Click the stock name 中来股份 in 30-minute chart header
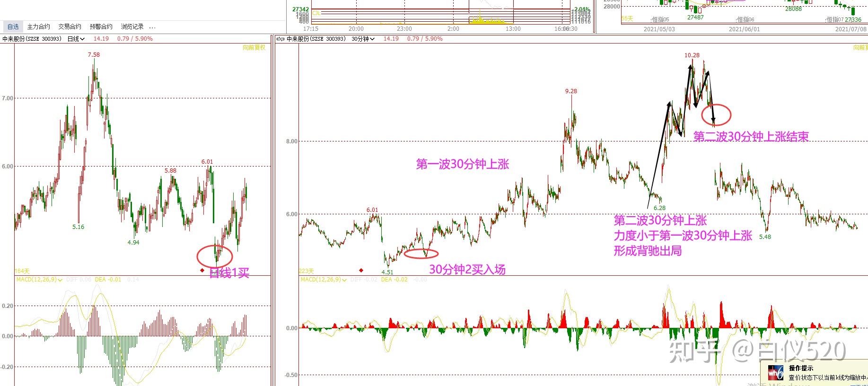Viewport: 868px width, 386px height. tap(298, 39)
